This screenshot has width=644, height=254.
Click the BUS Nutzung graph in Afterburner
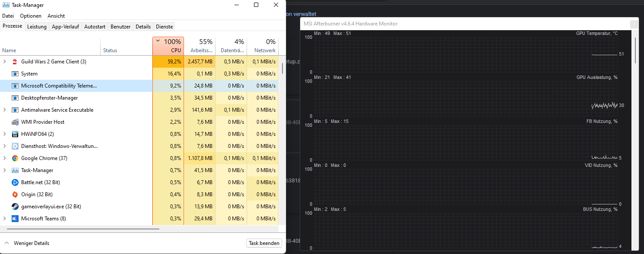coord(466,230)
